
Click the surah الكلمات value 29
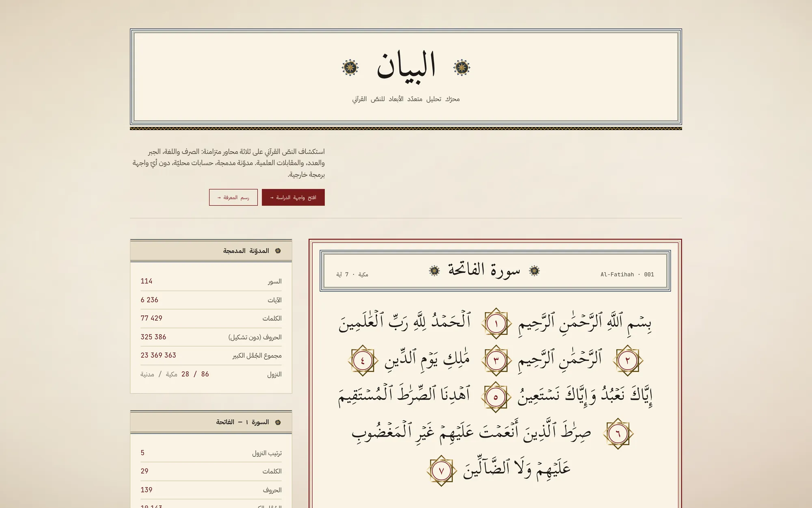coord(145,471)
